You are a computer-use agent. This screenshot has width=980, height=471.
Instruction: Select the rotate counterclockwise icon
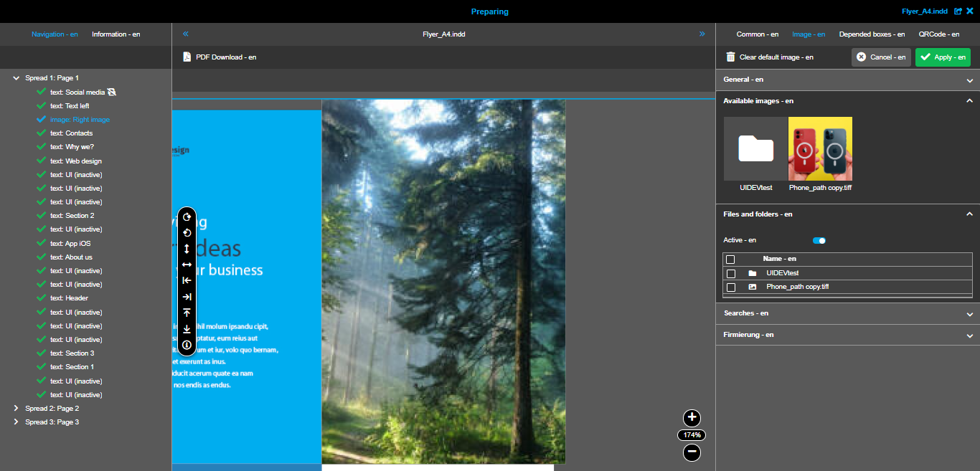click(x=187, y=232)
